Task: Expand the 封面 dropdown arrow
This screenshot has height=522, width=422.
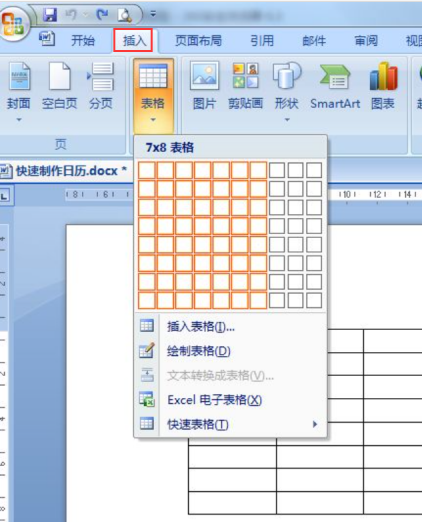Action: pyautogui.click(x=19, y=119)
